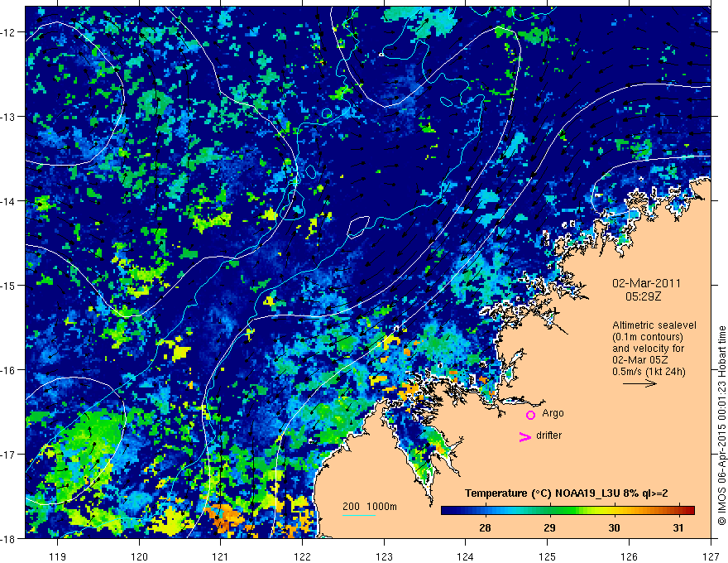
Task: Click the longitude axis label '126'
Action: pyautogui.click(x=629, y=556)
